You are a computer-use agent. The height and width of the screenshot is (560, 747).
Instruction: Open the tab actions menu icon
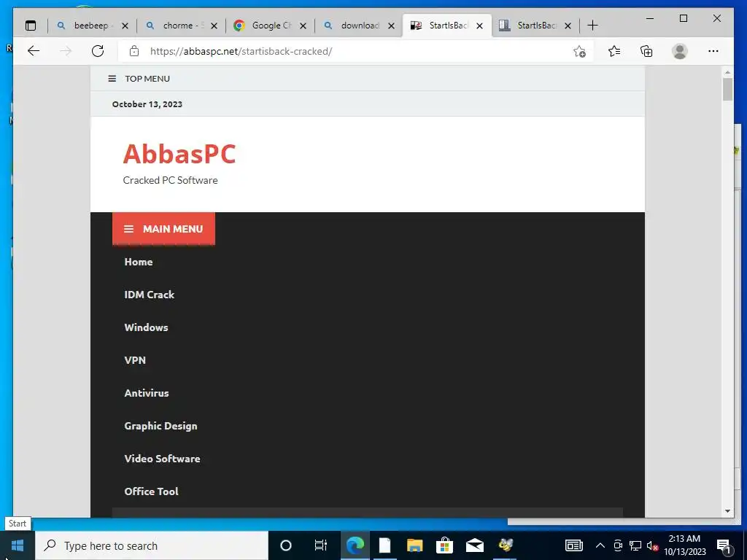point(31,26)
